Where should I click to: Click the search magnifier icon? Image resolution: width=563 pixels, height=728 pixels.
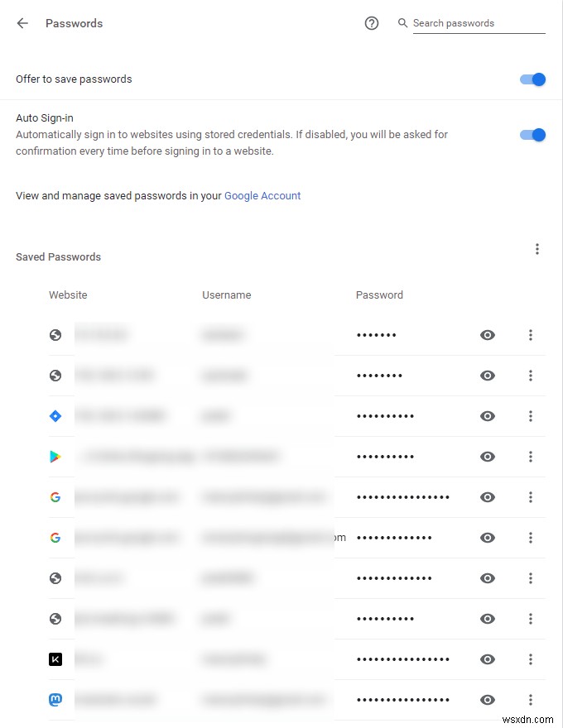click(402, 23)
